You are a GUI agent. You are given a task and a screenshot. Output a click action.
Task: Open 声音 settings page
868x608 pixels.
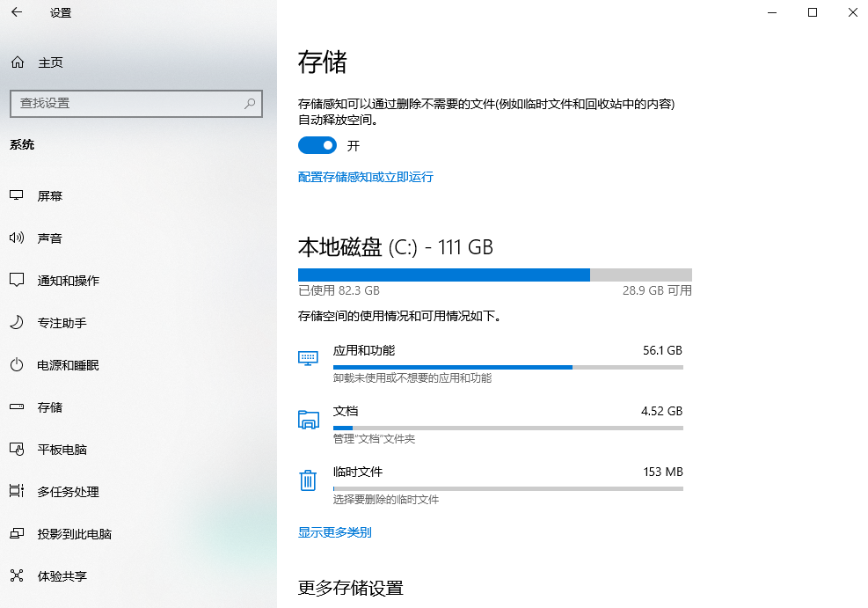pos(138,238)
